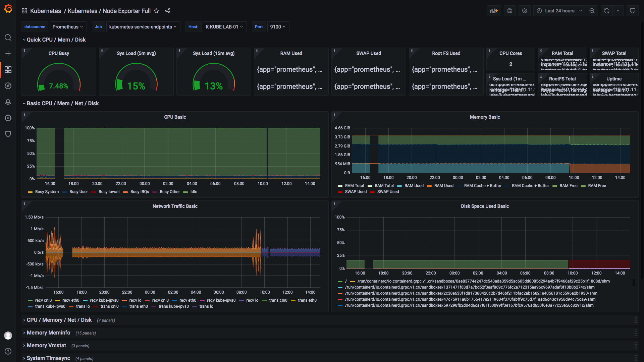Open the Sys Load (5m avg) panel title

136,53
